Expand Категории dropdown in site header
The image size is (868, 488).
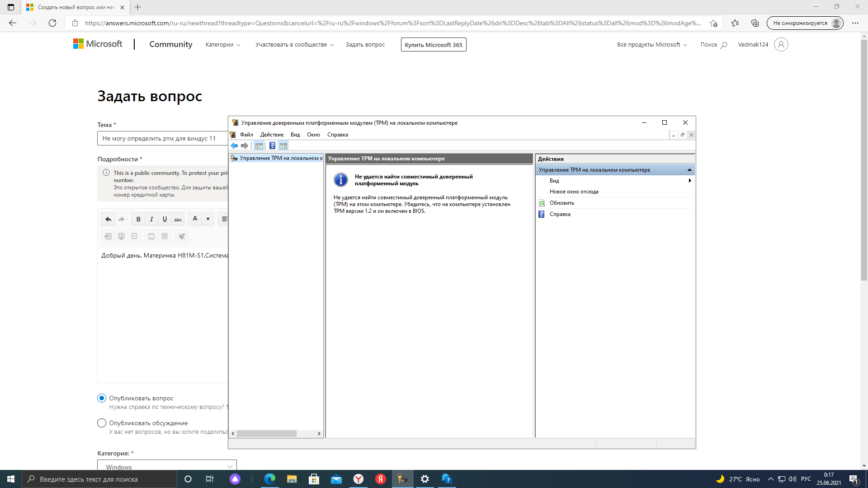click(223, 45)
